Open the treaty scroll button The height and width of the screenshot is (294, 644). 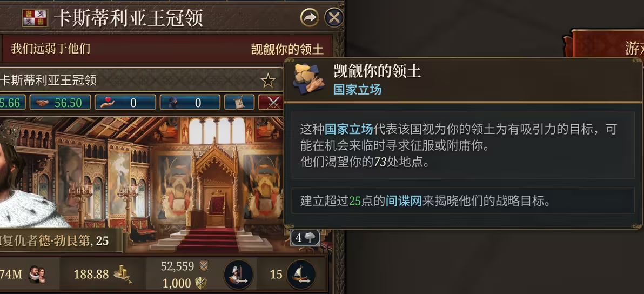pos(239,103)
